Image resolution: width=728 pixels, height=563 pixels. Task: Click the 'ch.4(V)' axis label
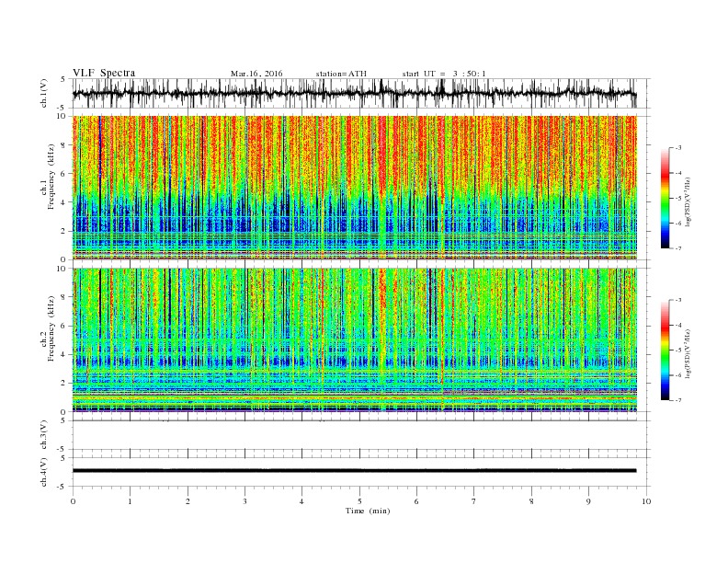pyautogui.click(x=44, y=472)
